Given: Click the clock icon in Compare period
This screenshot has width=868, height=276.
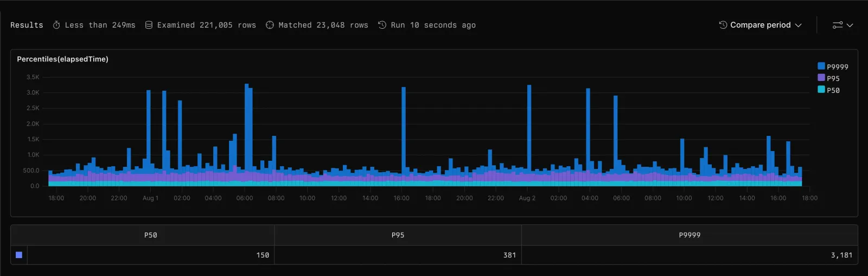Looking at the screenshot, I should tap(723, 25).
